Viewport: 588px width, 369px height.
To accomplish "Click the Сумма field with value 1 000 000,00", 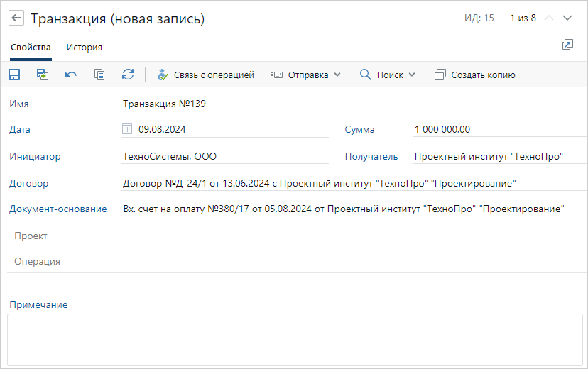I will pos(497,129).
